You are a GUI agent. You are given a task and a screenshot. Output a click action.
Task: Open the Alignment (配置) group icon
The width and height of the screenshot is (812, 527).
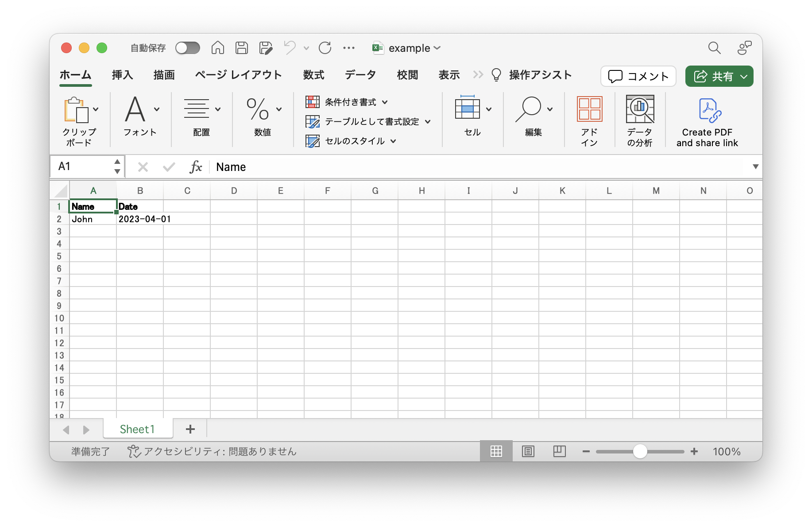click(x=196, y=109)
